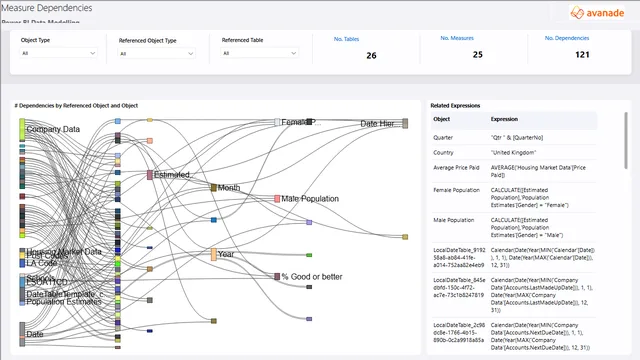Open the Referenced Object Type dropdown
This screenshot has width=640, height=360.
pyautogui.click(x=157, y=53)
